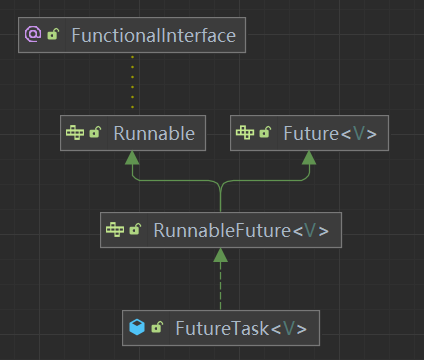The width and height of the screenshot is (424, 360).
Task: Click the dotted annotation line below FunctionalInterface
Action: point(133,82)
